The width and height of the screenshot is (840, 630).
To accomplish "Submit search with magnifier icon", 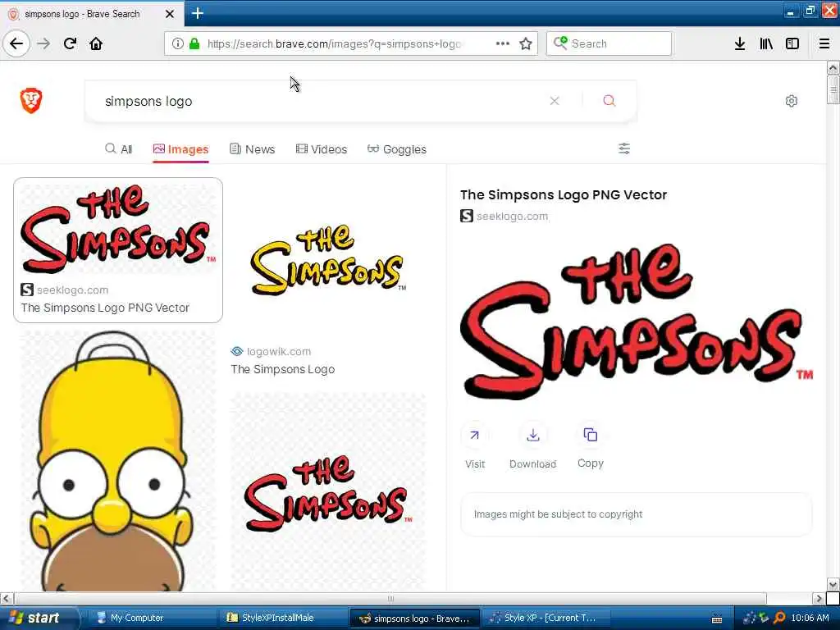I will [609, 100].
